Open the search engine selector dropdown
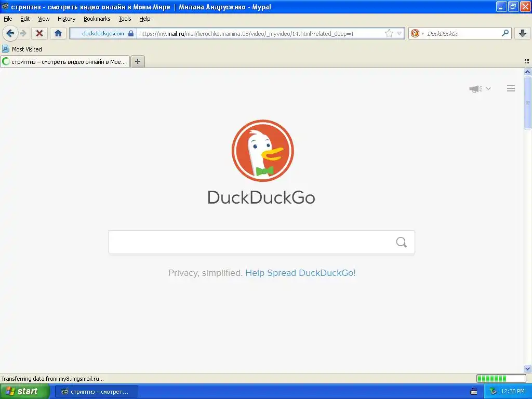Screen dimensions: 532x399 [x=417, y=33]
